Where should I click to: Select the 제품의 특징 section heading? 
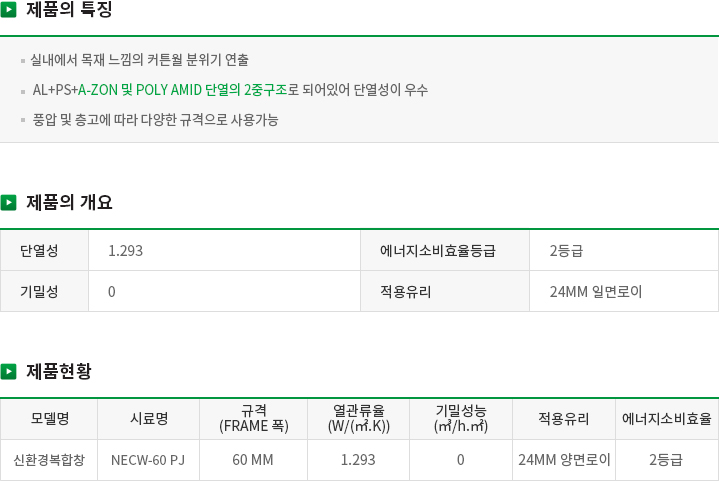point(69,9)
